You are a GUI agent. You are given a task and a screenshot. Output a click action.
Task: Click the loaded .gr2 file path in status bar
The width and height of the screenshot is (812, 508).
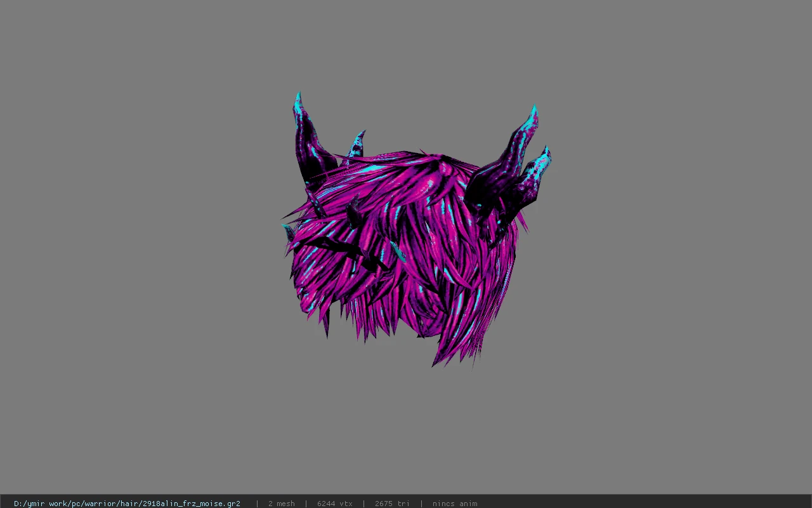pos(127,504)
